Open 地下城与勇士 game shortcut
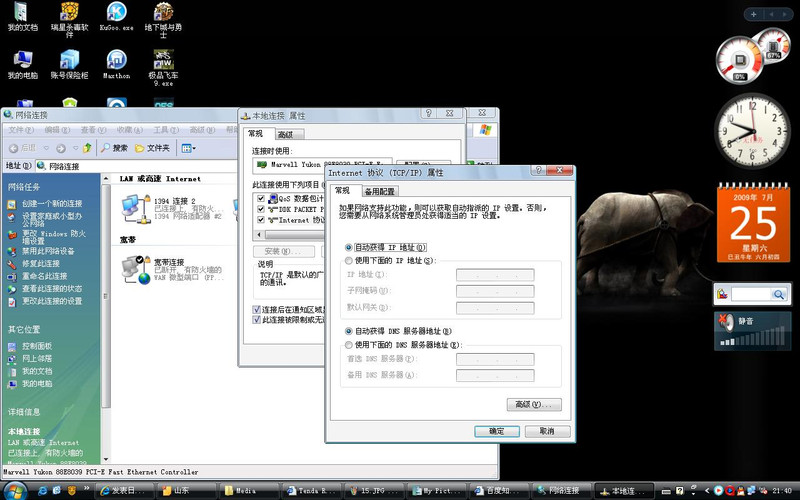This screenshot has width=800, height=500. pos(163,19)
